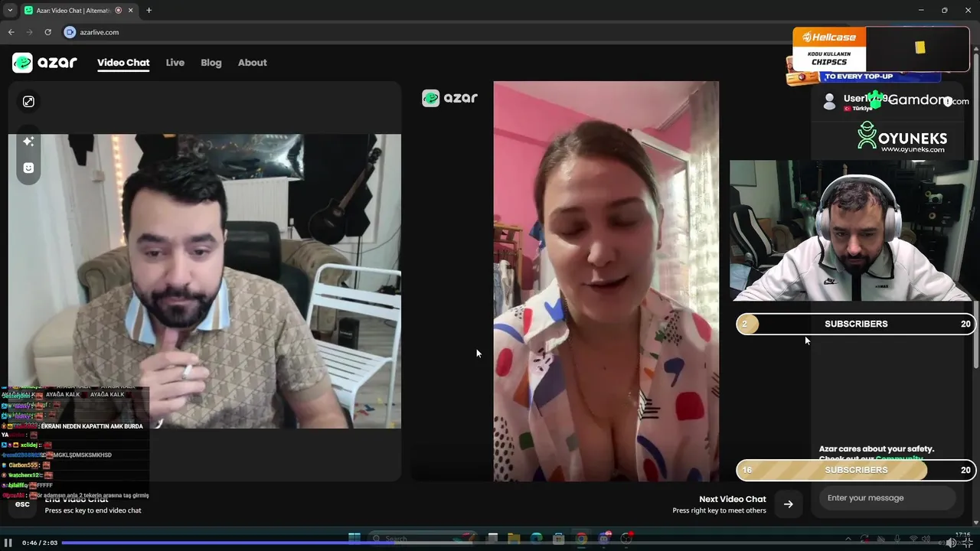Click the recording indicator on the Azar tab
The image size is (980, 551).
[x=118, y=10]
